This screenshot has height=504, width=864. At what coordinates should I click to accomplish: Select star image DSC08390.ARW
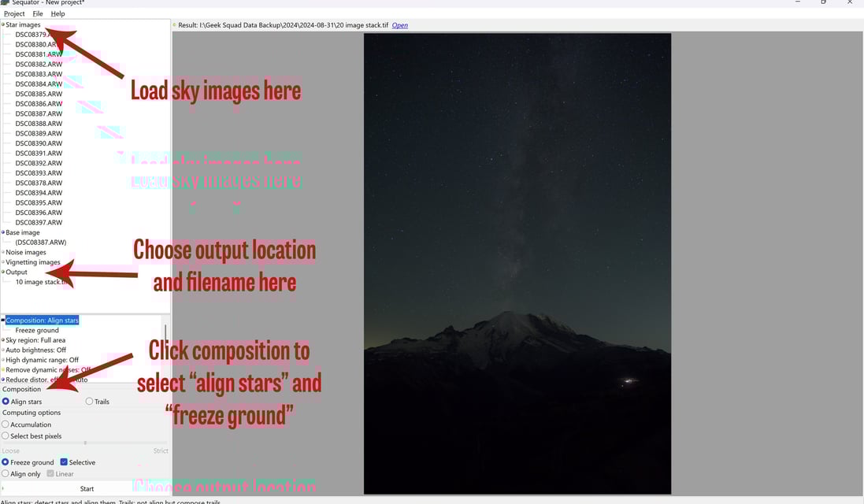tap(39, 144)
